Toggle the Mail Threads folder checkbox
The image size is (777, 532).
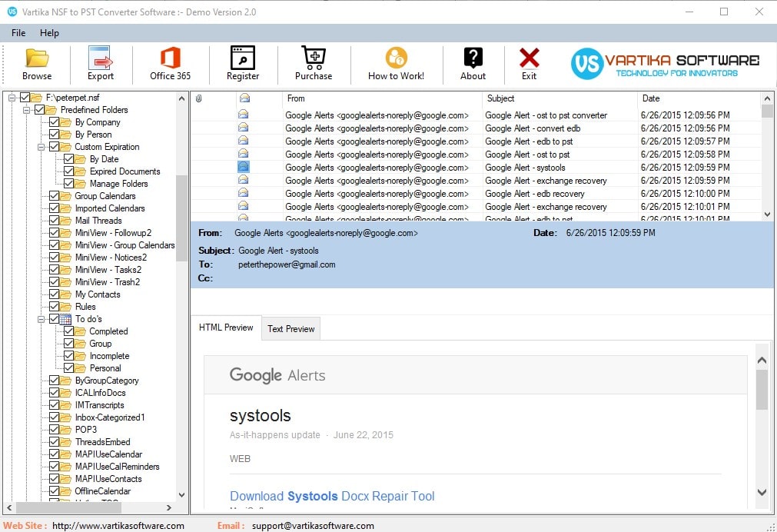55,221
